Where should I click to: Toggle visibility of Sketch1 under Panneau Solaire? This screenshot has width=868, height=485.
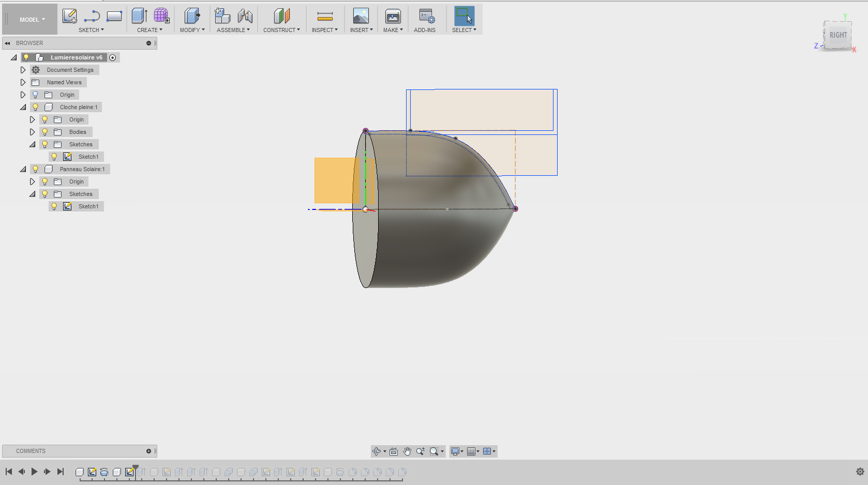[54, 206]
